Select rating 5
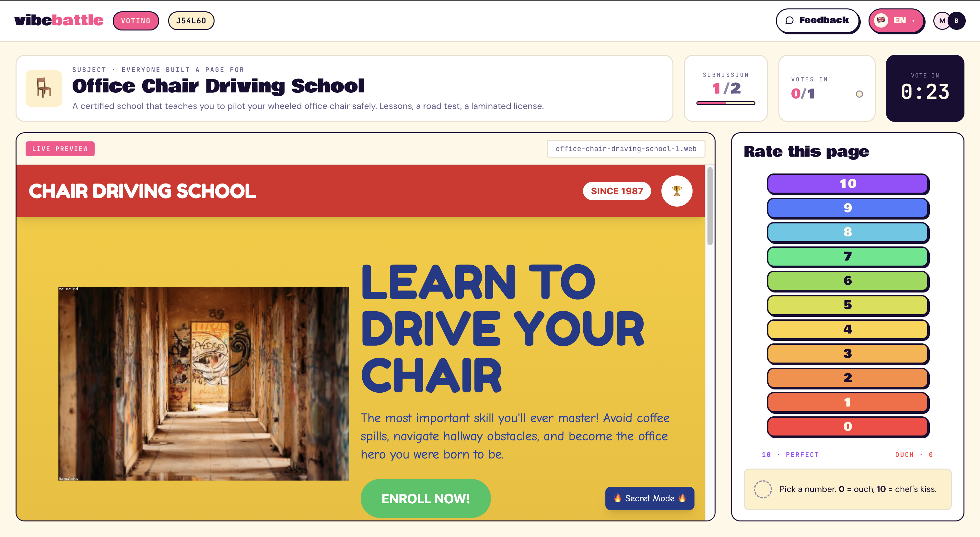Image resolution: width=980 pixels, height=537 pixels. pyautogui.click(x=847, y=305)
